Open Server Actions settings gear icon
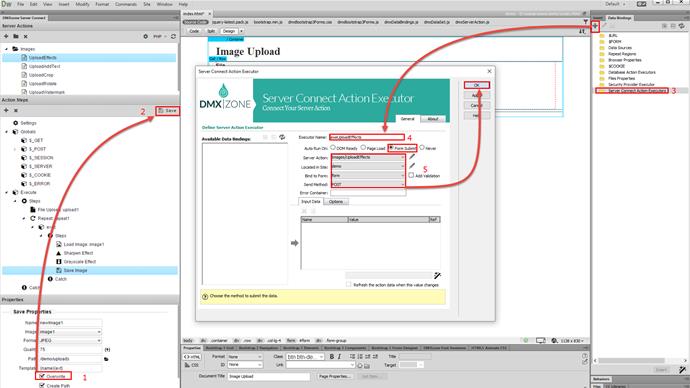The width and height of the screenshot is (690, 388). 146,36
